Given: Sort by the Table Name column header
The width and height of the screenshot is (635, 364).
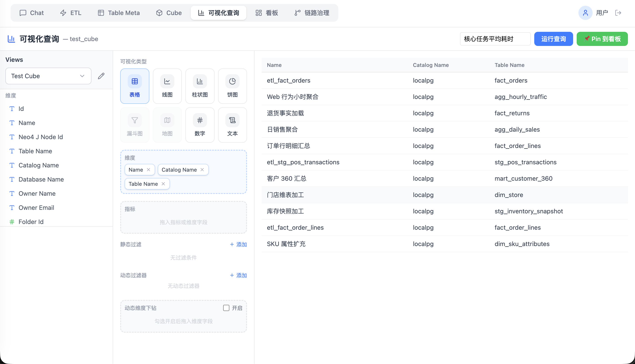Looking at the screenshot, I should tap(509, 65).
